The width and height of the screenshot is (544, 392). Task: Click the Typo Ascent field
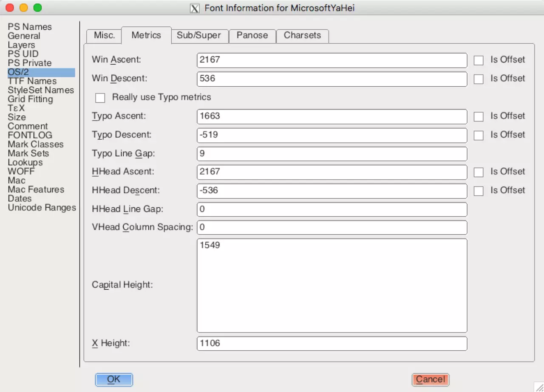(332, 116)
